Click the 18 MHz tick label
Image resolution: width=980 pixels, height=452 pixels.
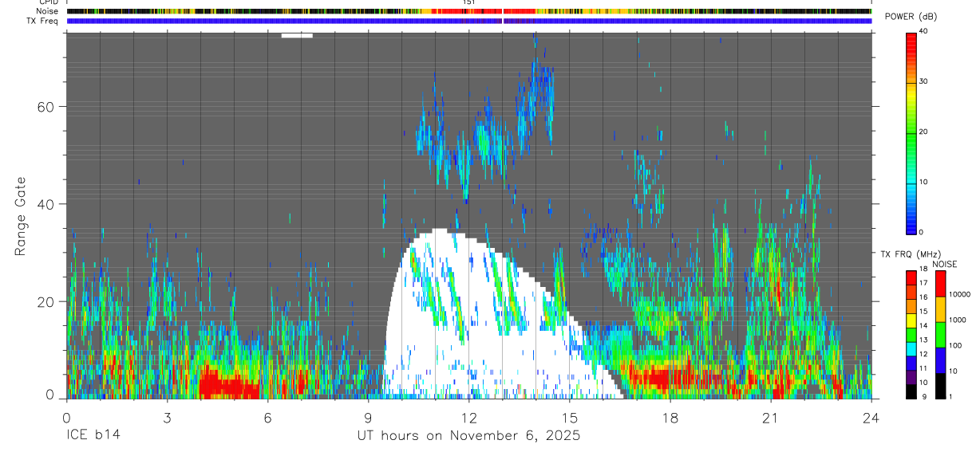pos(923,269)
